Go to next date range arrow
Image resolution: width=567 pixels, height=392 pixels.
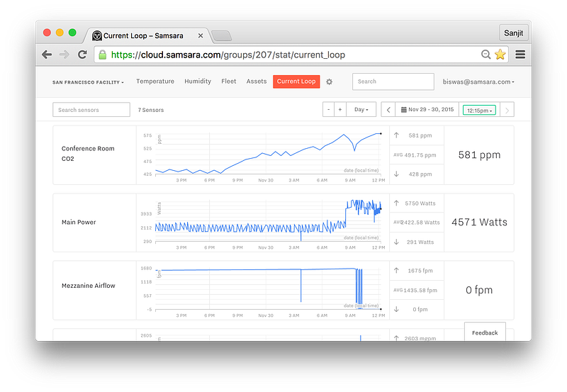click(x=507, y=111)
